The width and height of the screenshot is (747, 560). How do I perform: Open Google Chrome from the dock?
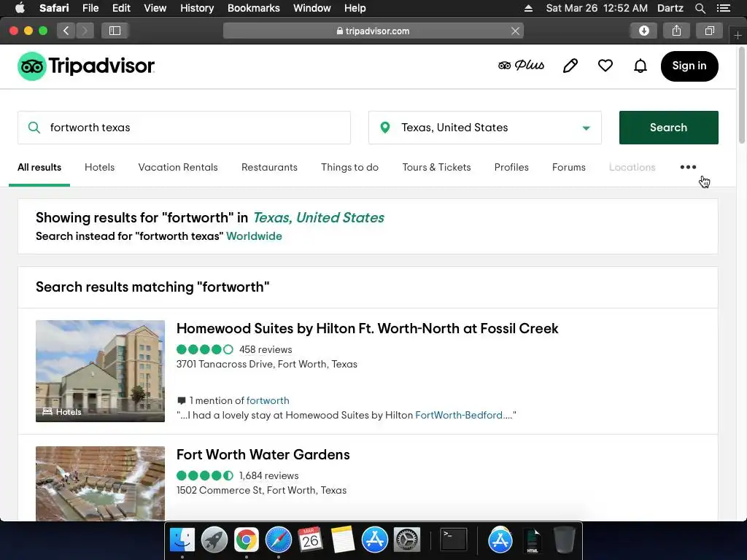(x=247, y=540)
